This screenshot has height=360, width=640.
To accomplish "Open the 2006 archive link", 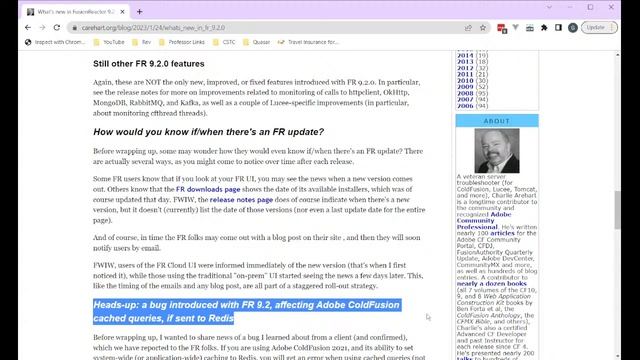I will [x=465, y=106].
